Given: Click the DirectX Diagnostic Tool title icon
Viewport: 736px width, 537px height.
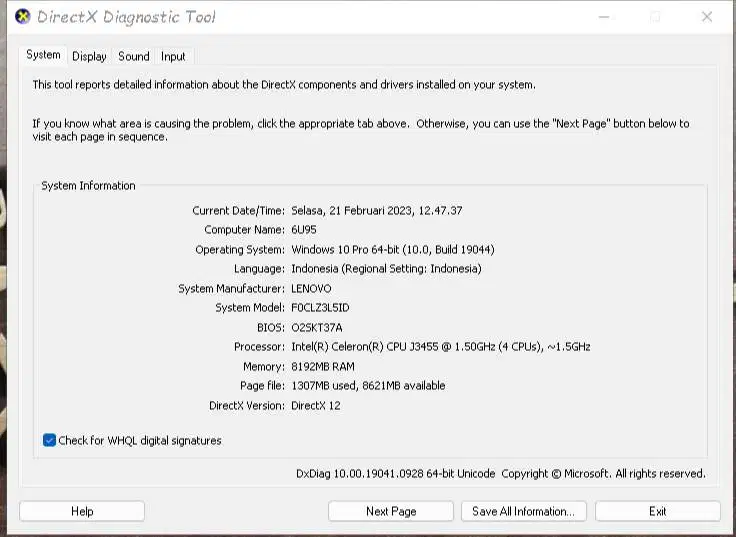Looking at the screenshot, I should (23, 17).
